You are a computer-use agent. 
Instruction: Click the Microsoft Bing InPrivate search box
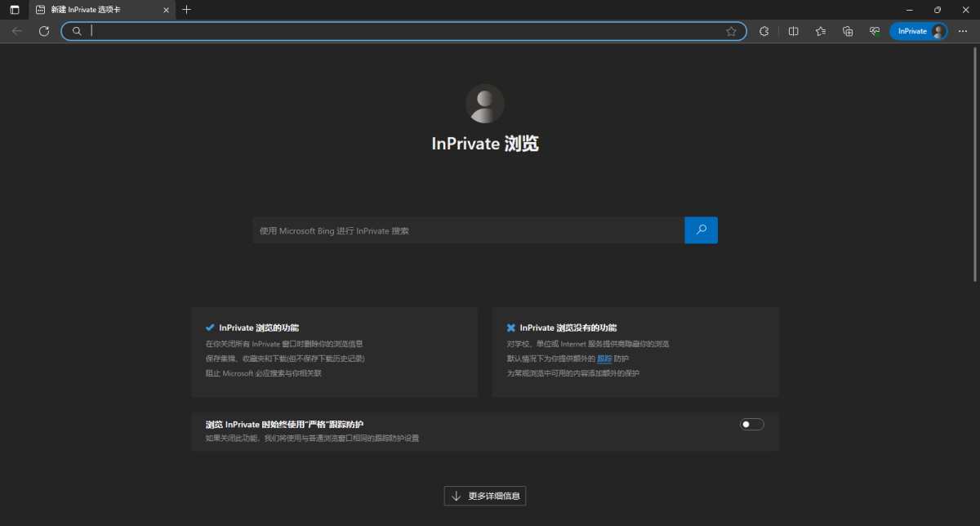click(468, 231)
